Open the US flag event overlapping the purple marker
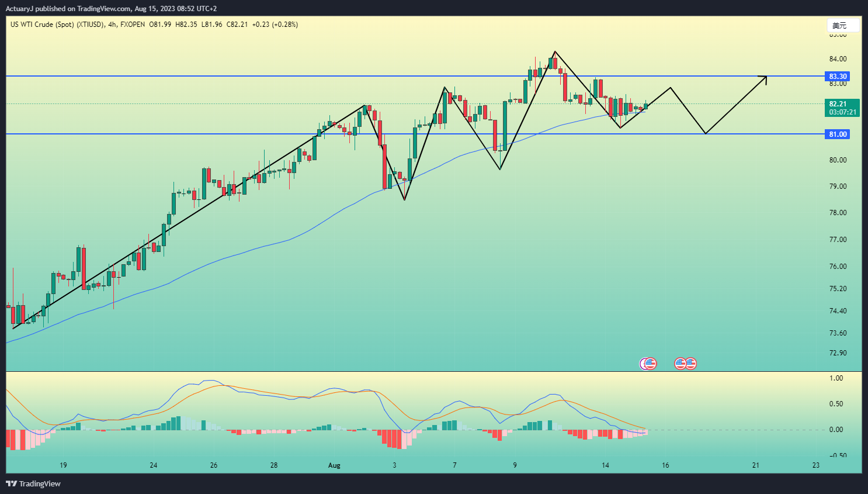The height and width of the screenshot is (494, 868). [651, 364]
